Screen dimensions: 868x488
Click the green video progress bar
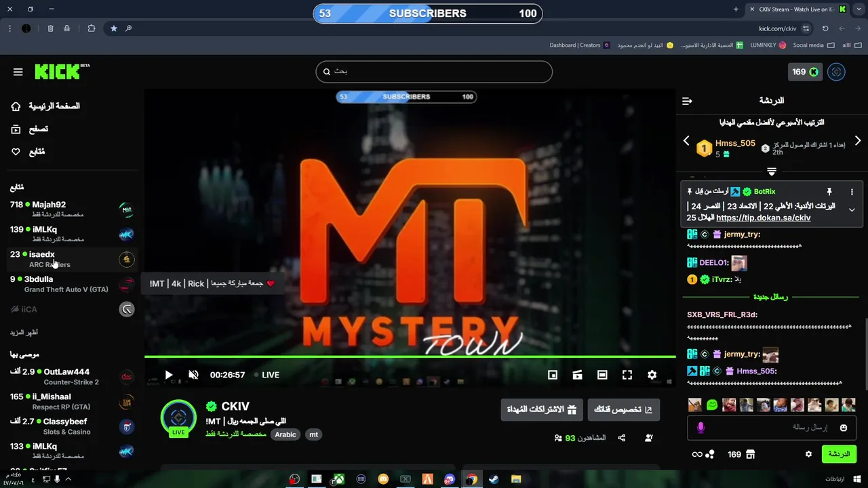coord(410,357)
